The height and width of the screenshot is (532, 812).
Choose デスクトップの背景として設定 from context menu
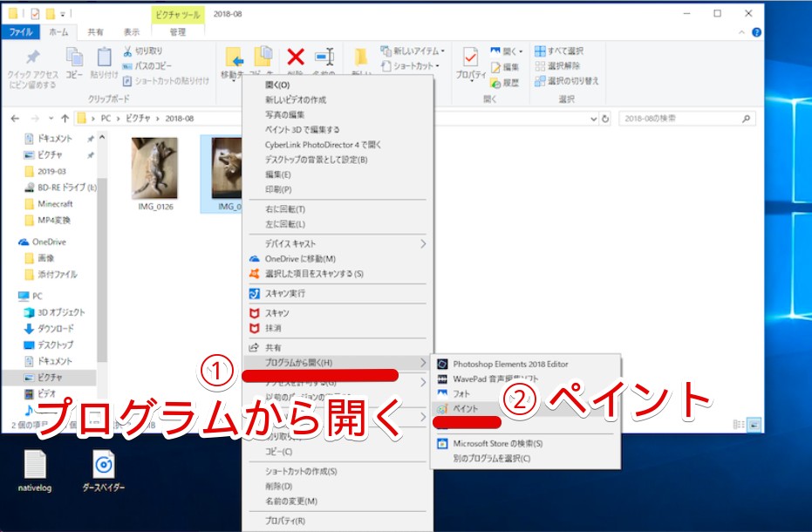click(x=316, y=160)
